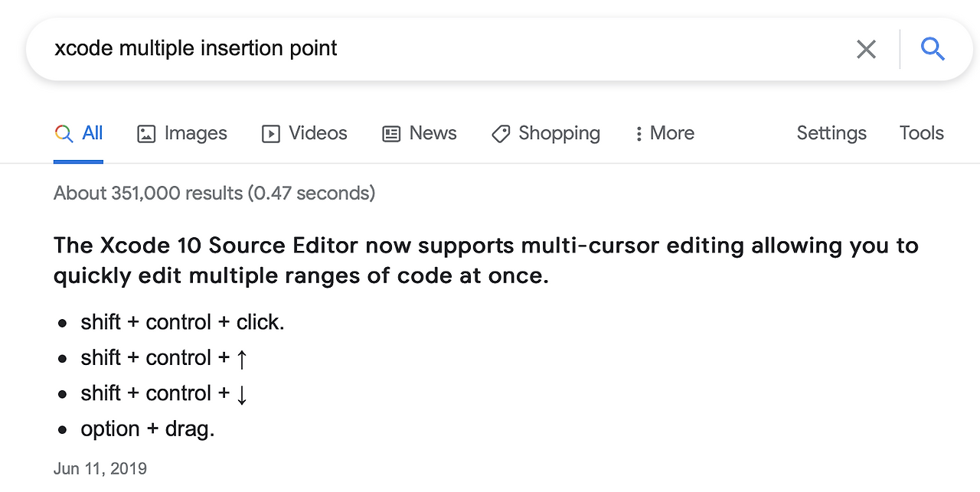
Task: Click the Jun 11, 2019 date link
Action: pos(100,468)
